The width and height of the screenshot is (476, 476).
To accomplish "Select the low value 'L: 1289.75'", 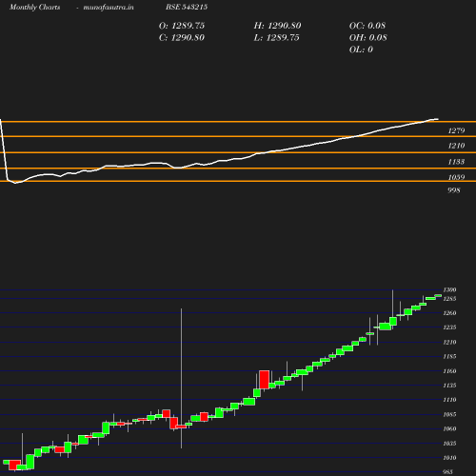I will tap(276, 38).
